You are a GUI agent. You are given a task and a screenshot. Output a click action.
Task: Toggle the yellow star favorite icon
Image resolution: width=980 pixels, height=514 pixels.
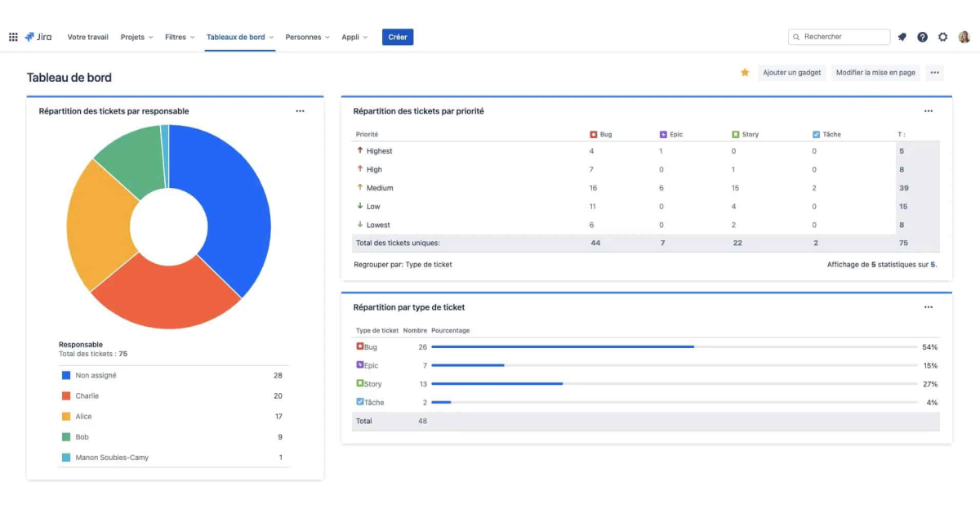pyautogui.click(x=745, y=73)
